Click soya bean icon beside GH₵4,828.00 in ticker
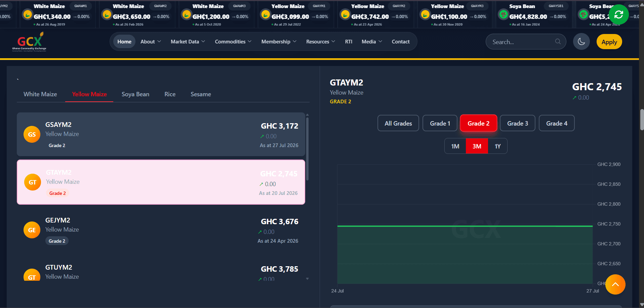 [x=504, y=14]
